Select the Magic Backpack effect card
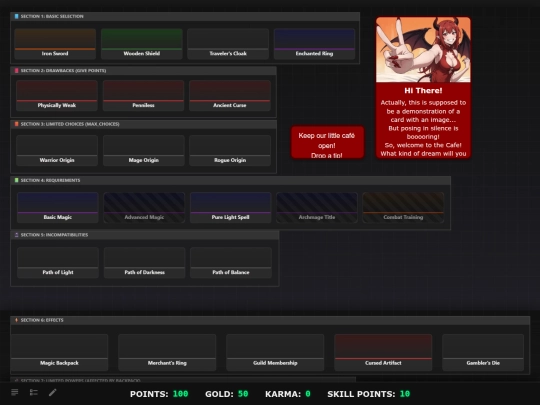This screenshot has width=540, height=405. tap(59, 352)
